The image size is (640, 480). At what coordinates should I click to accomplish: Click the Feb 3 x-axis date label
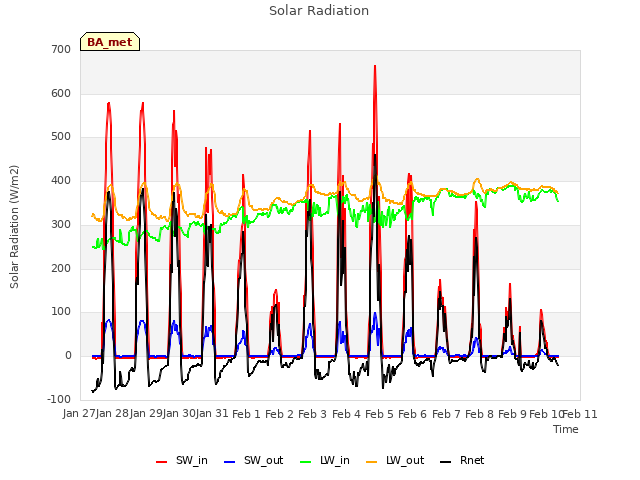pos(313,414)
